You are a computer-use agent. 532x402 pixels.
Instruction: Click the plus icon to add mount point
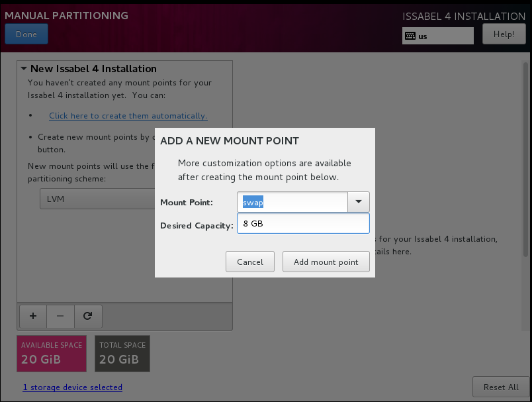[x=32, y=317]
